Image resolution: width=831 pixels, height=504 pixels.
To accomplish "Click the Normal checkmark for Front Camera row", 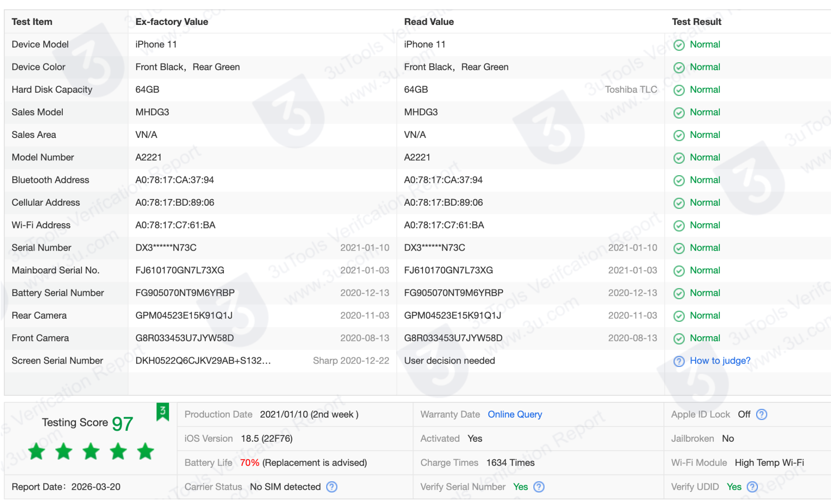I will click(679, 338).
